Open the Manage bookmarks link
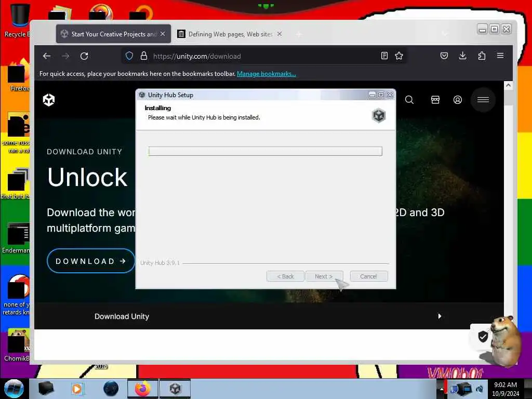The height and width of the screenshot is (399, 532). (267, 74)
